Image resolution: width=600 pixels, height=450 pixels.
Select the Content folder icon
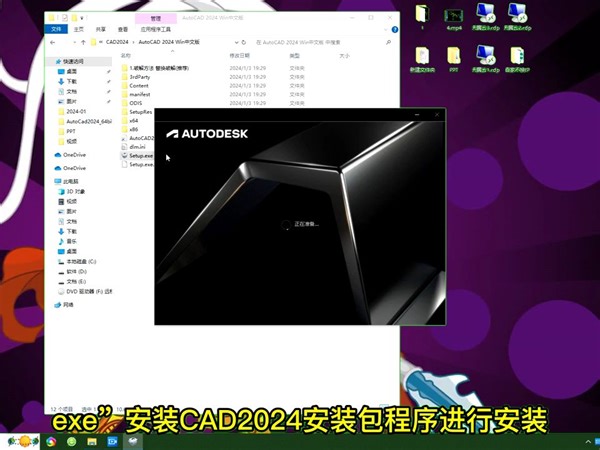tap(124, 86)
